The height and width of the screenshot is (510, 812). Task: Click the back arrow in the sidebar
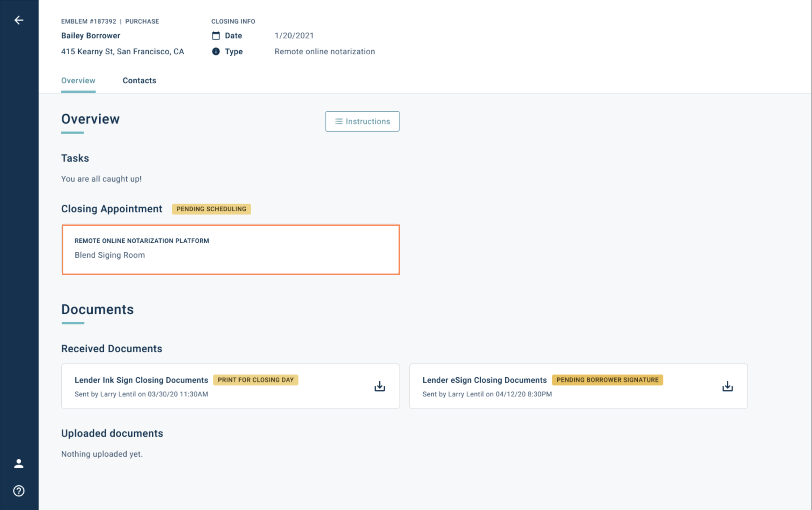coord(19,20)
